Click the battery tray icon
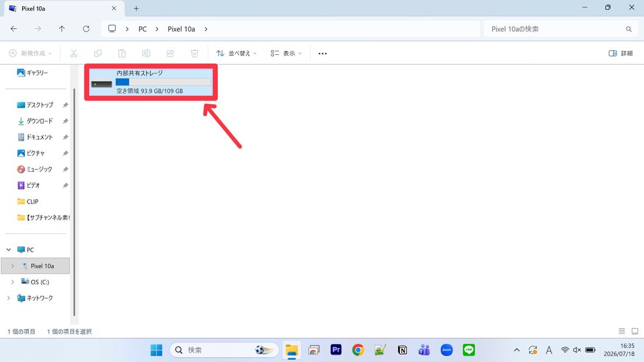The image size is (644, 362). [590, 350]
